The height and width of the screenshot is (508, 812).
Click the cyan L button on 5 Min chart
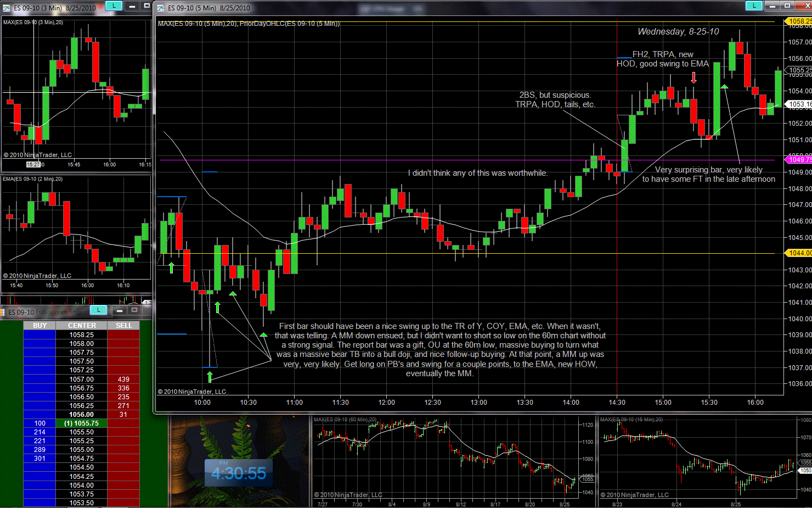[754, 5]
